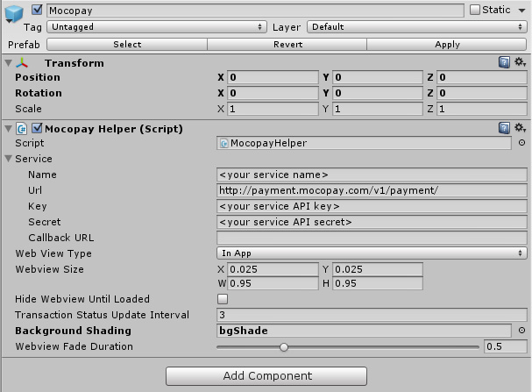This screenshot has width=532, height=392.
Task: Click the Mocopay Helper (Script) title
Action: point(114,129)
